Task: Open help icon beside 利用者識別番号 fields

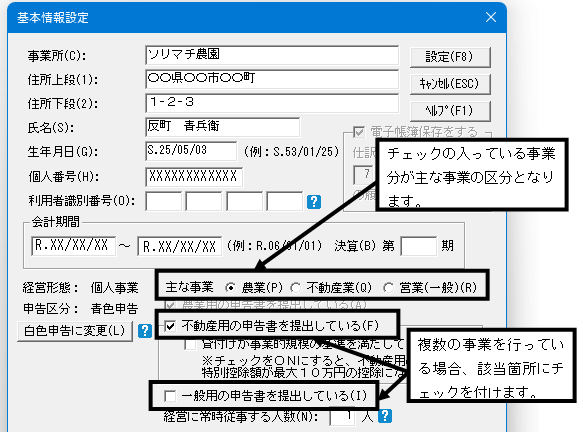Action: 314,202
